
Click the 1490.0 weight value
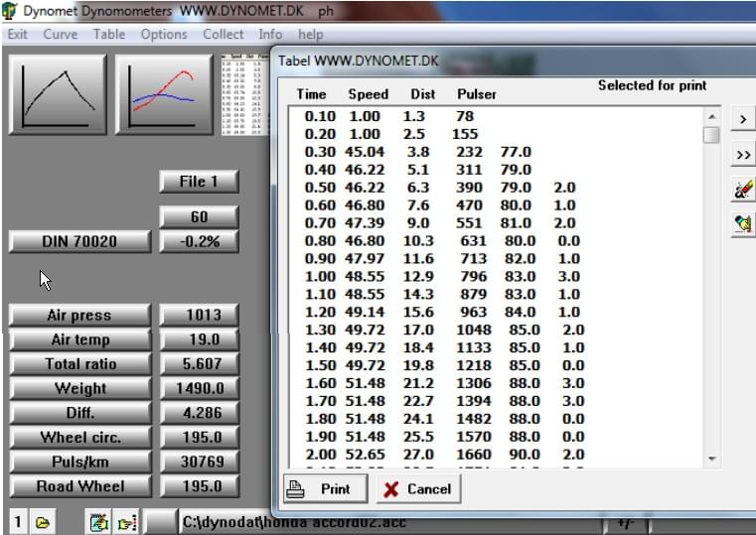199,389
